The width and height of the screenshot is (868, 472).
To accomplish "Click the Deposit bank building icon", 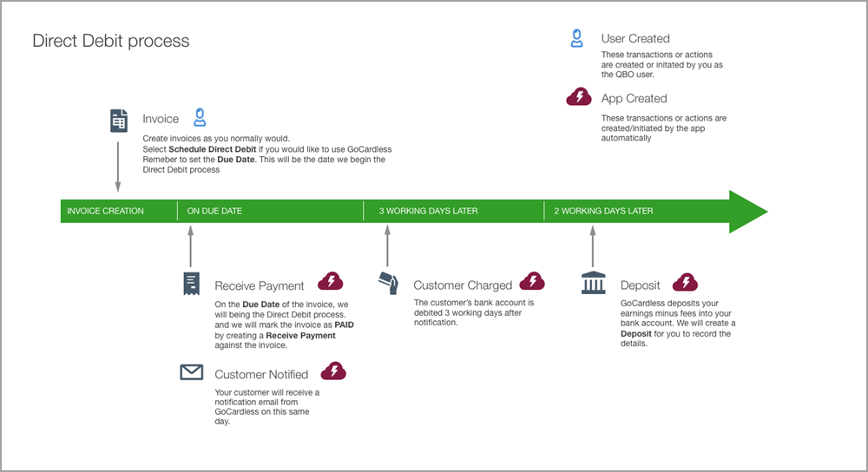I will 594,283.
